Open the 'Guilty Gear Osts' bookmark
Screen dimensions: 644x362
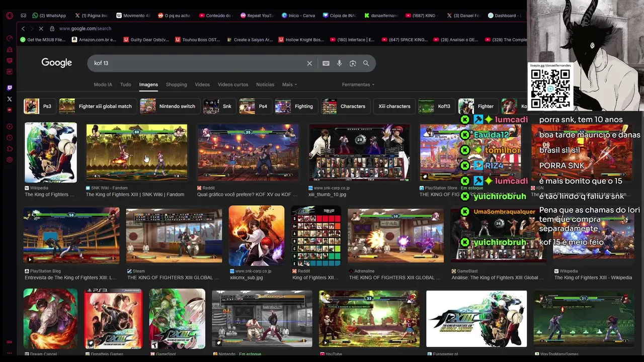tap(146, 40)
